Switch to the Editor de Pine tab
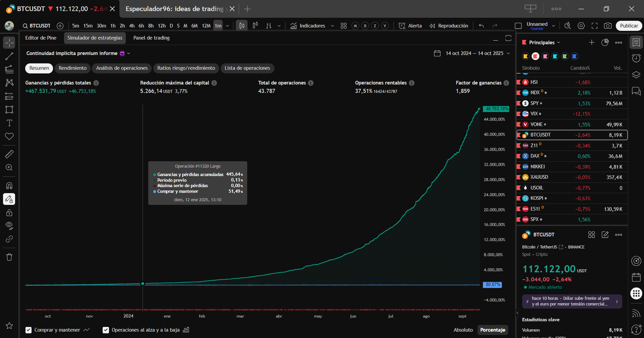 click(x=41, y=38)
